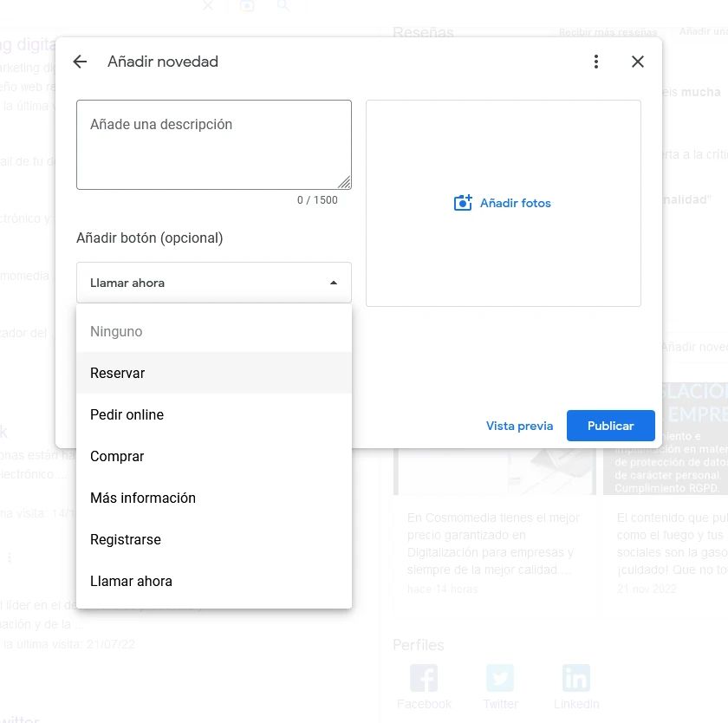Click the back arrow in dialog header
The height and width of the screenshot is (723, 728).
tap(80, 62)
